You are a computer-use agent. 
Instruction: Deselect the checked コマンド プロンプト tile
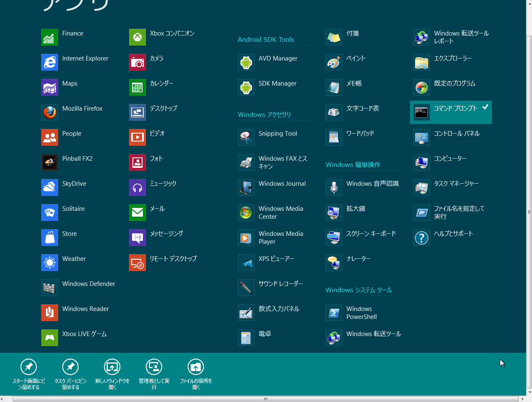coord(451,112)
